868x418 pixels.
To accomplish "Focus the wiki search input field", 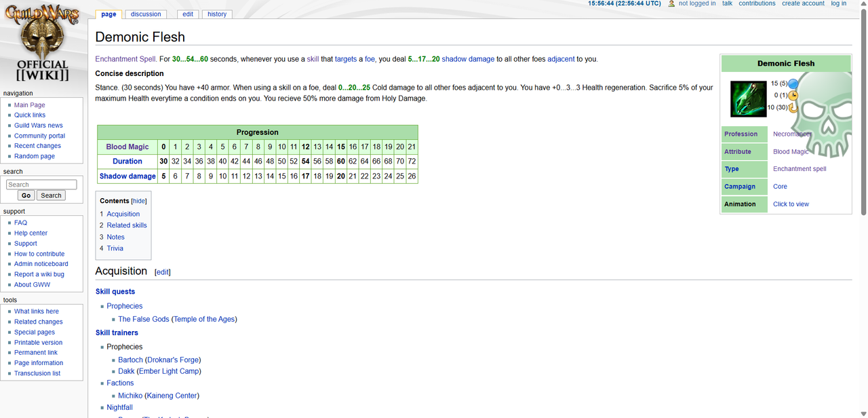I will point(41,185).
